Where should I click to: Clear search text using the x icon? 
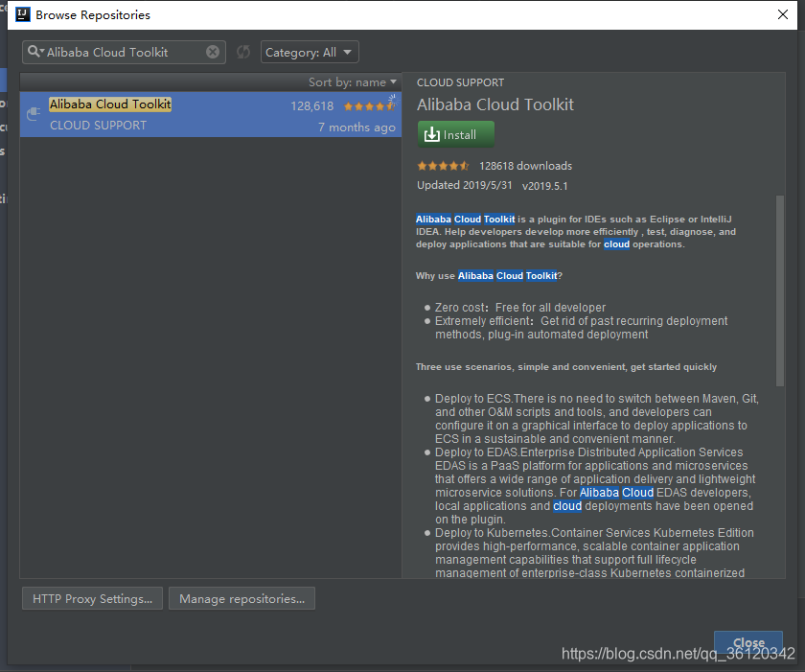point(212,52)
